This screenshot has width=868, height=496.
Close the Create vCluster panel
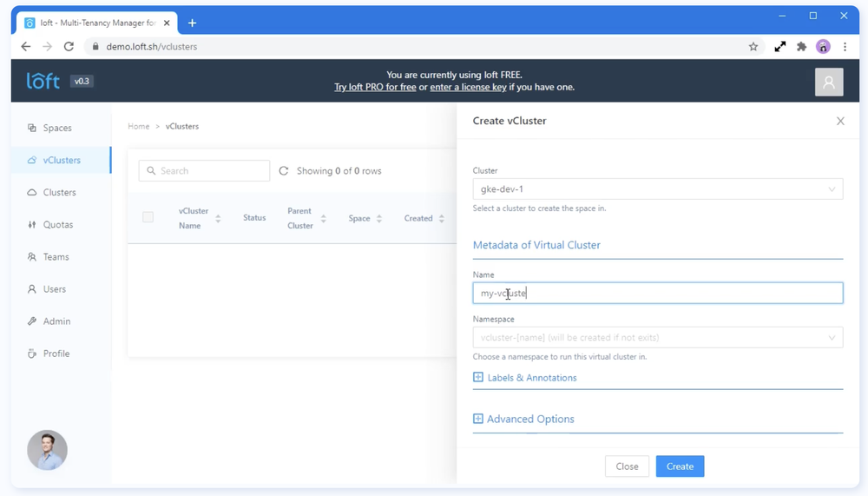pyautogui.click(x=839, y=121)
